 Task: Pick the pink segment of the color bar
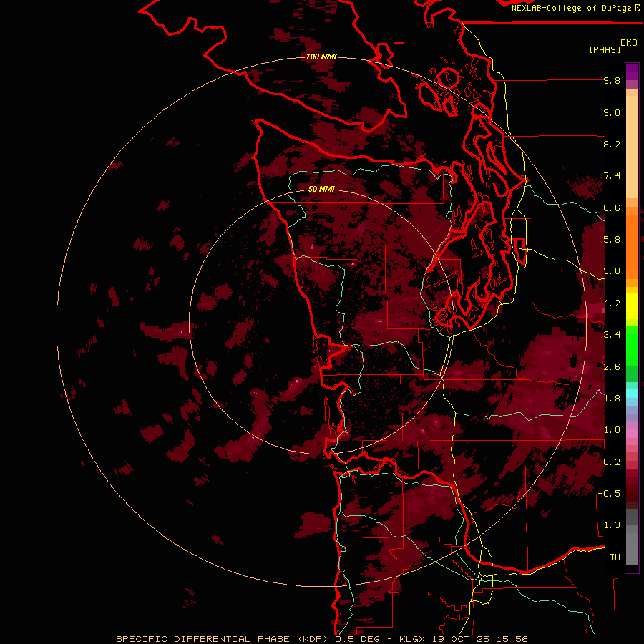(632, 434)
